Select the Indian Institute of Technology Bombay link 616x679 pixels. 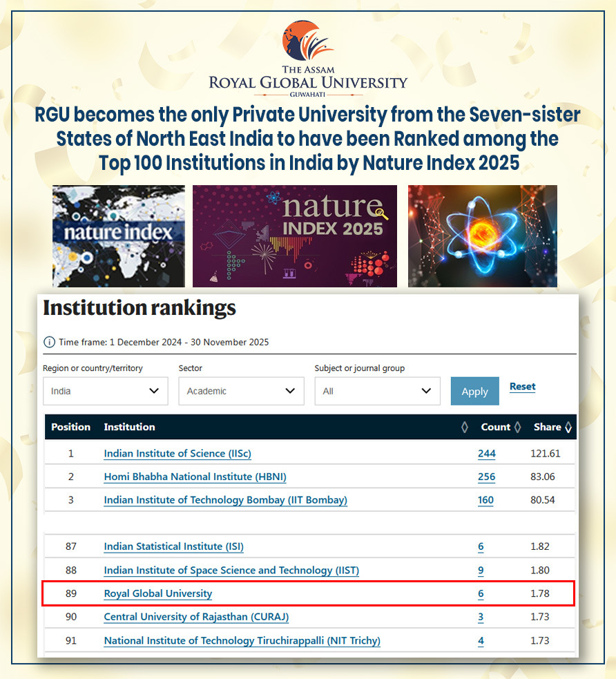pyautogui.click(x=225, y=500)
